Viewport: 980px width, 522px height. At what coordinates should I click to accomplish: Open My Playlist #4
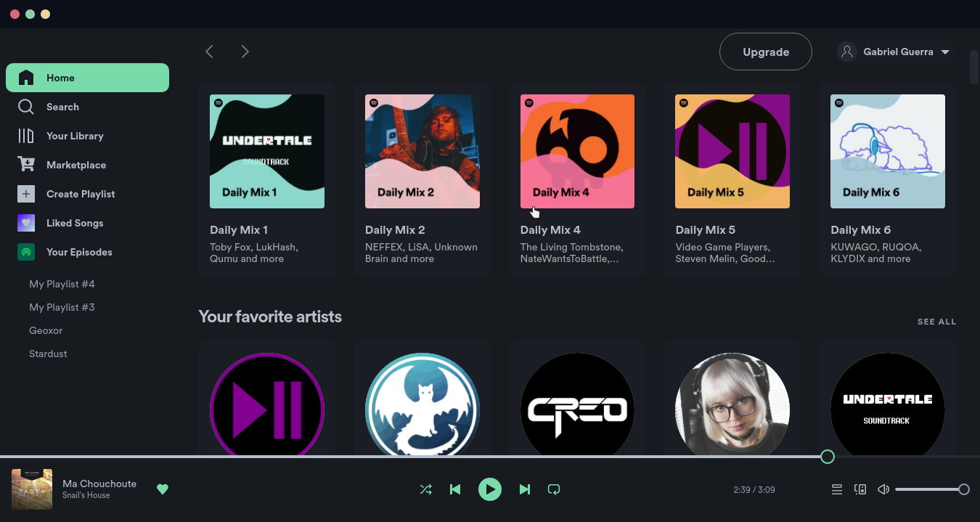62,284
